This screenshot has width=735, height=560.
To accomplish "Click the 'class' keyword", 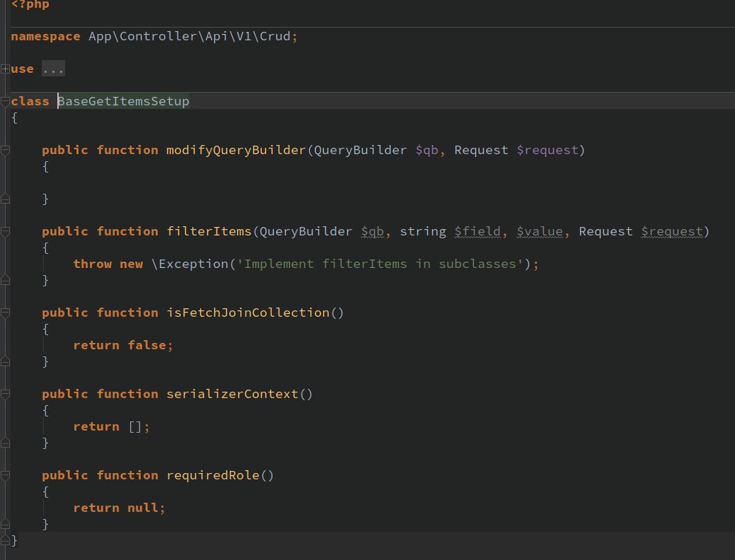I will tap(30, 101).
